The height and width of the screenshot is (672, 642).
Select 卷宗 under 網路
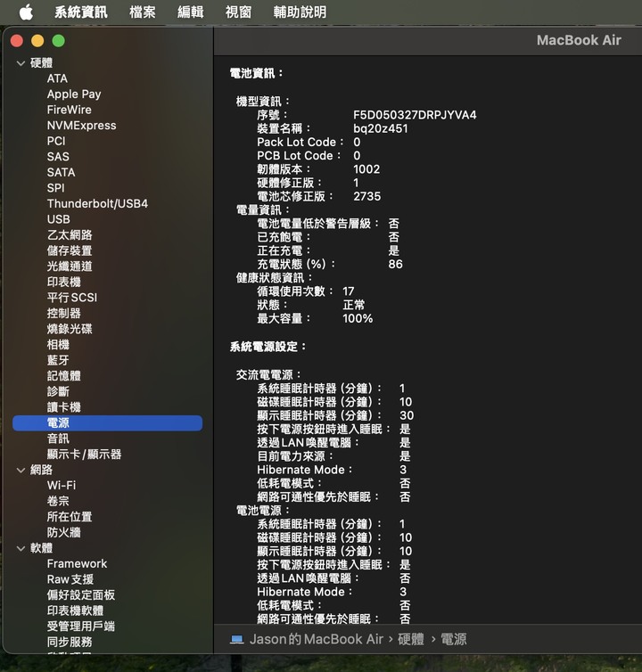coord(58,501)
